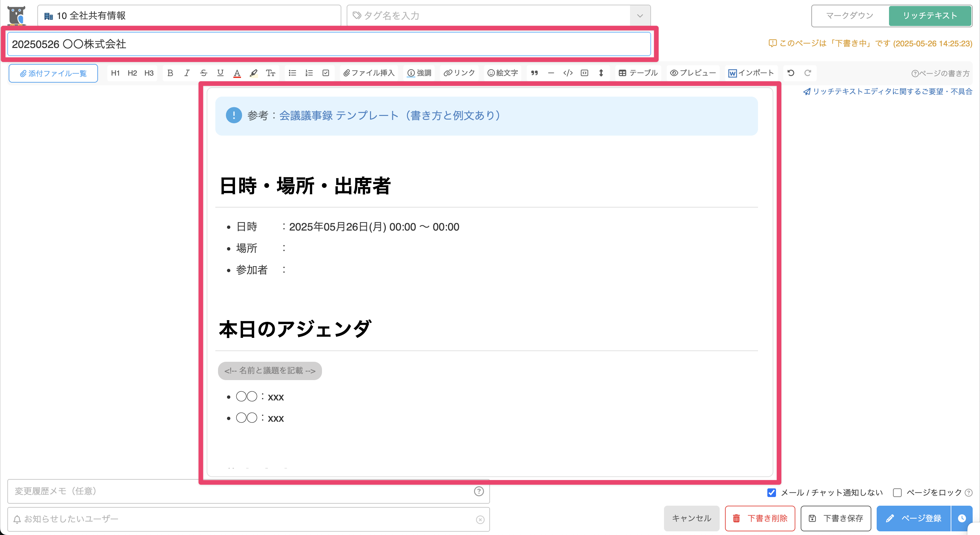Insert a checkbox task list
The image size is (980, 535).
(326, 73)
